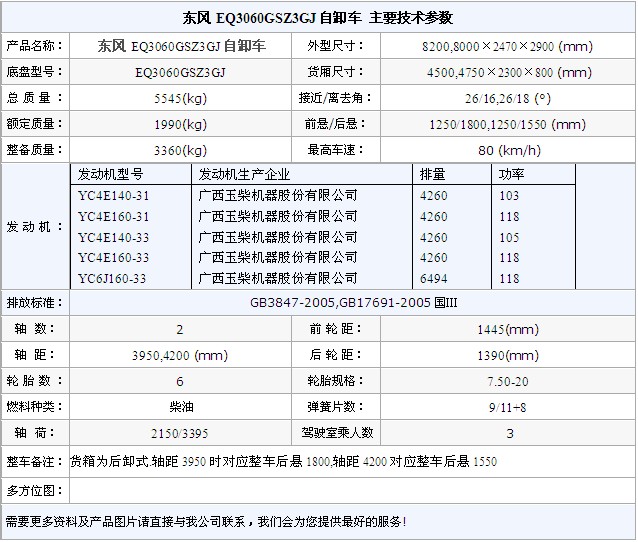638x542 pixels.
Task: Click the 整车备注 remarks text
Action: click(283, 462)
